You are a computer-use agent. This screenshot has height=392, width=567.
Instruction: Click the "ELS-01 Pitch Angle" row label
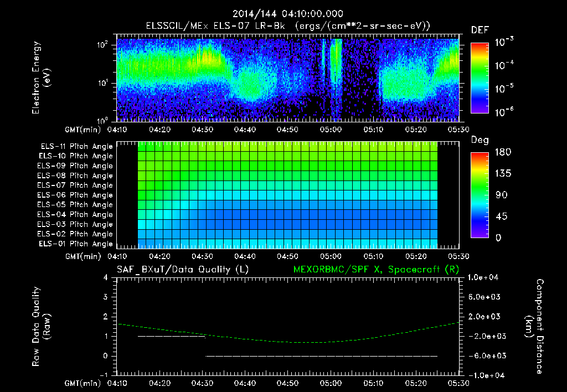pyautogui.click(x=76, y=244)
